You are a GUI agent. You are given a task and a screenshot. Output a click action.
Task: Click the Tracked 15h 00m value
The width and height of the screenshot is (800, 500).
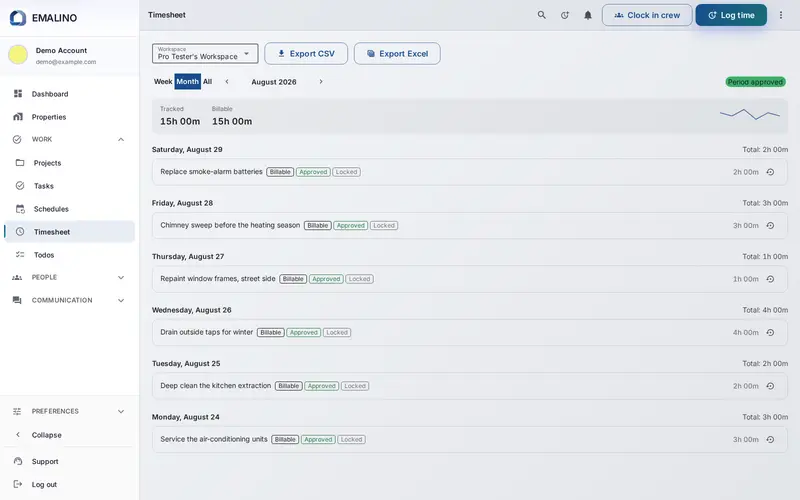tap(180, 121)
